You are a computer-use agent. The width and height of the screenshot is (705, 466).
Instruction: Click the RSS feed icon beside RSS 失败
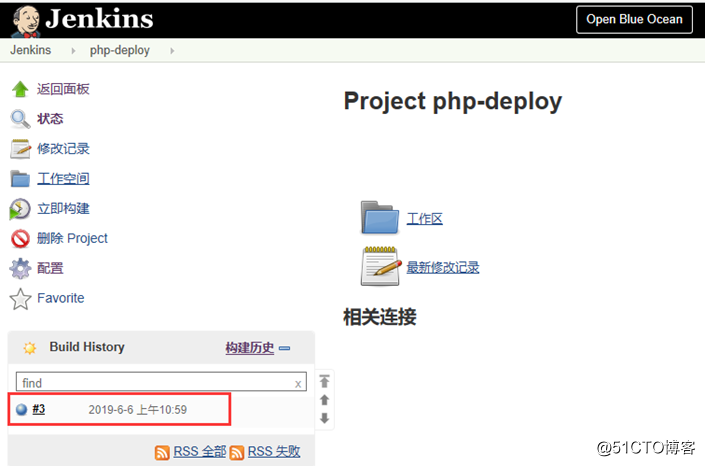[x=237, y=453]
